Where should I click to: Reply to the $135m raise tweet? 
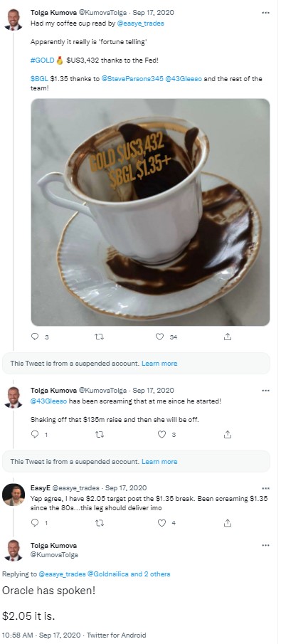[35, 434]
